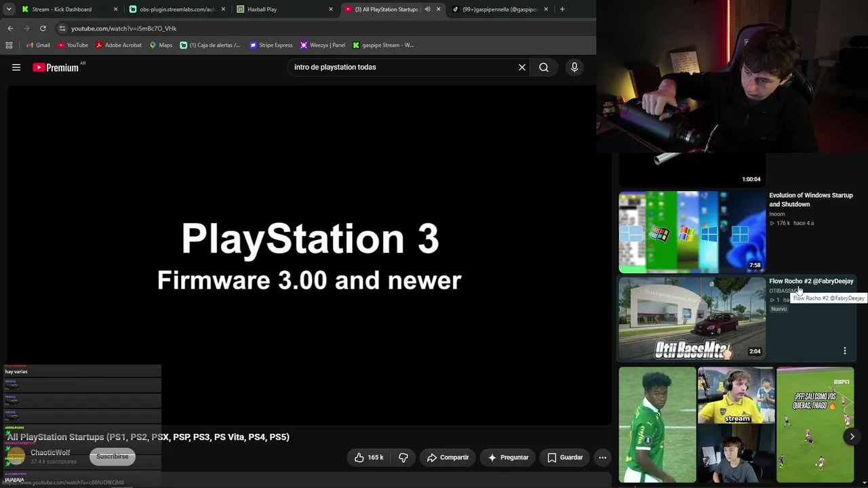This screenshot has width=868, height=488.
Task: Dislike the PlayStation Startups video
Action: click(403, 457)
